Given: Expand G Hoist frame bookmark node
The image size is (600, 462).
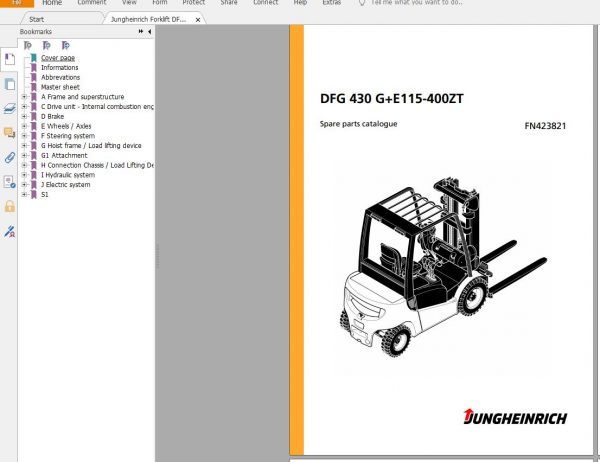Looking at the screenshot, I should pos(24,145).
